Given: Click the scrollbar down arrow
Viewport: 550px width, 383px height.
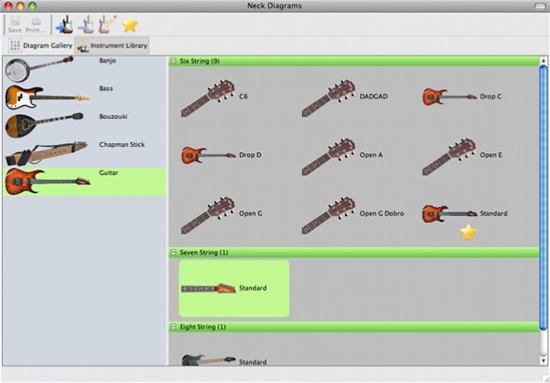Looking at the screenshot, I should (x=543, y=361).
